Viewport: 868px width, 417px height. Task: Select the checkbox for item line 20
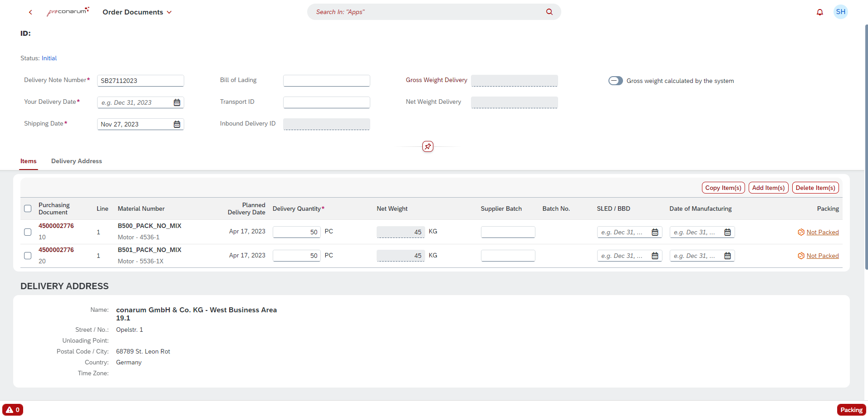pyautogui.click(x=28, y=256)
